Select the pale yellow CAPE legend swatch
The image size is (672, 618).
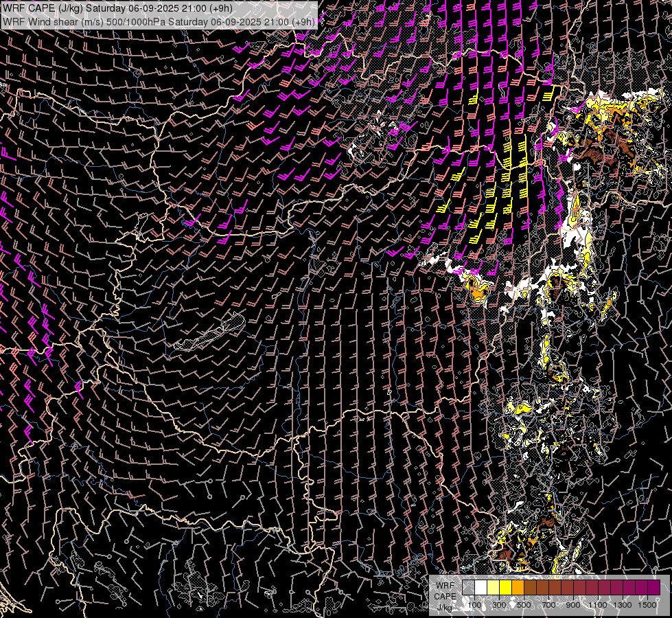494,587
